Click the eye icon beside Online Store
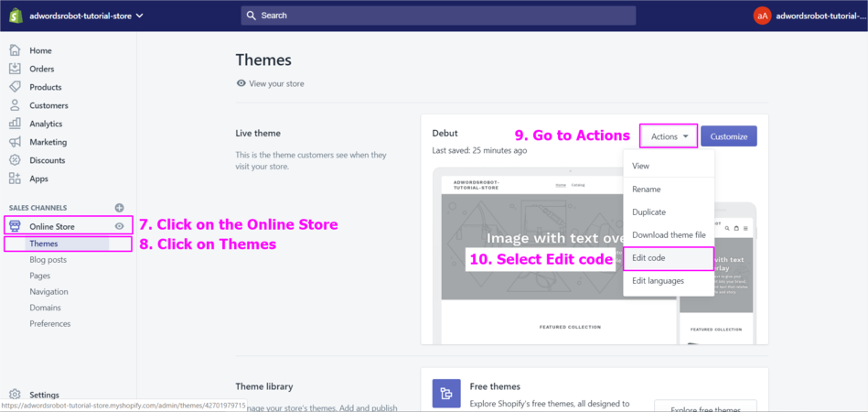868x412 pixels. coord(119,226)
